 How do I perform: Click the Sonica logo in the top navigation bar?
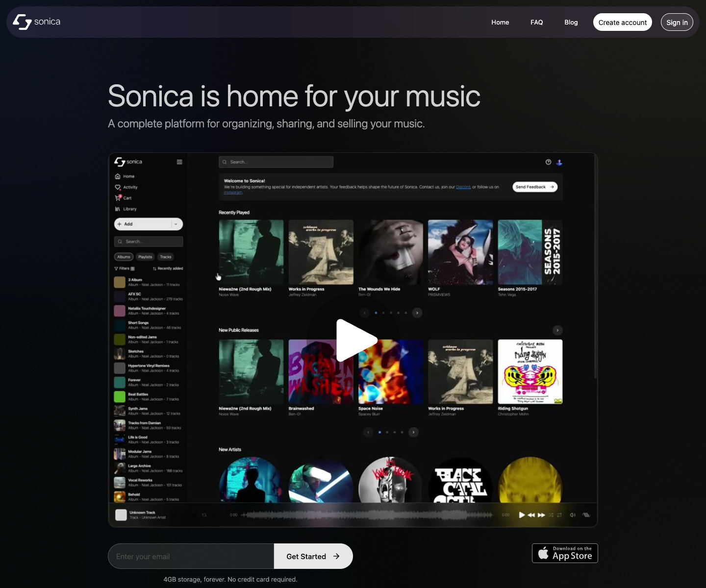pos(37,22)
